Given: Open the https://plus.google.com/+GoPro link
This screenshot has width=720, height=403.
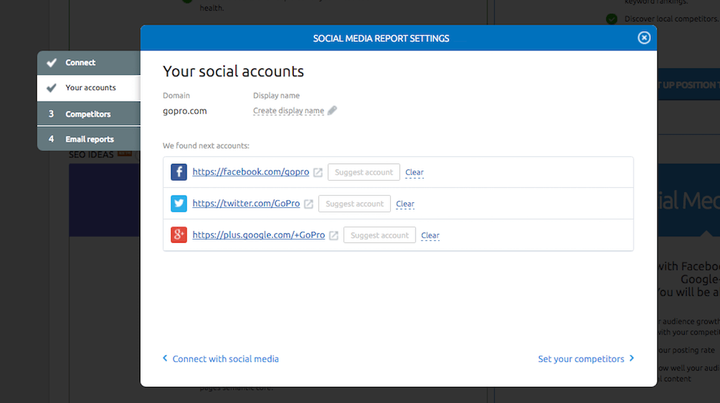Looking at the screenshot, I should [259, 235].
